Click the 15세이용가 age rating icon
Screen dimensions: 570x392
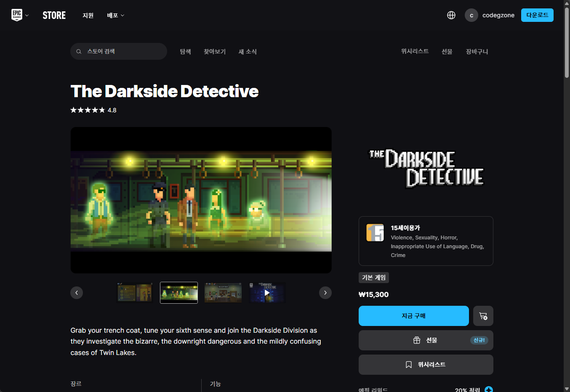375,233
